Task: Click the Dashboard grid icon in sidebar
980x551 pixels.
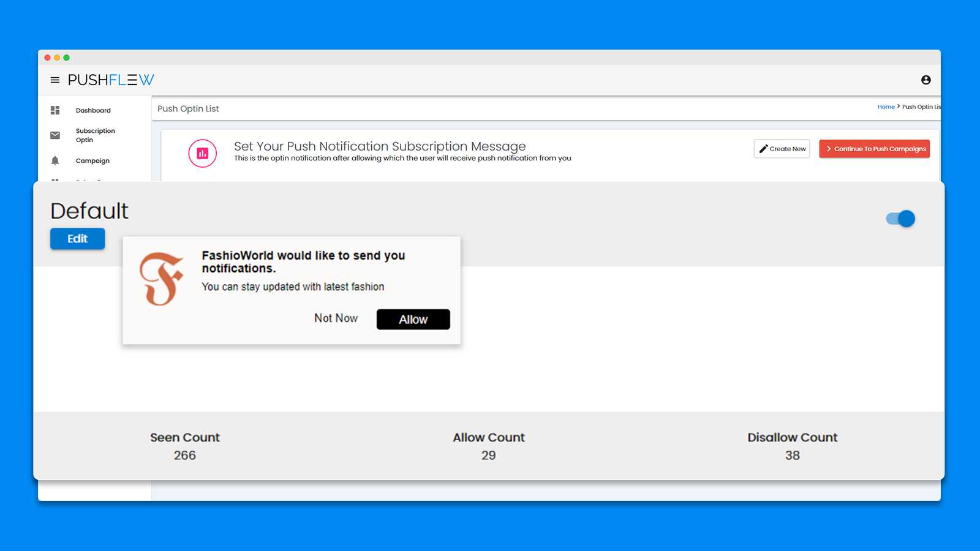Action: click(x=55, y=110)
